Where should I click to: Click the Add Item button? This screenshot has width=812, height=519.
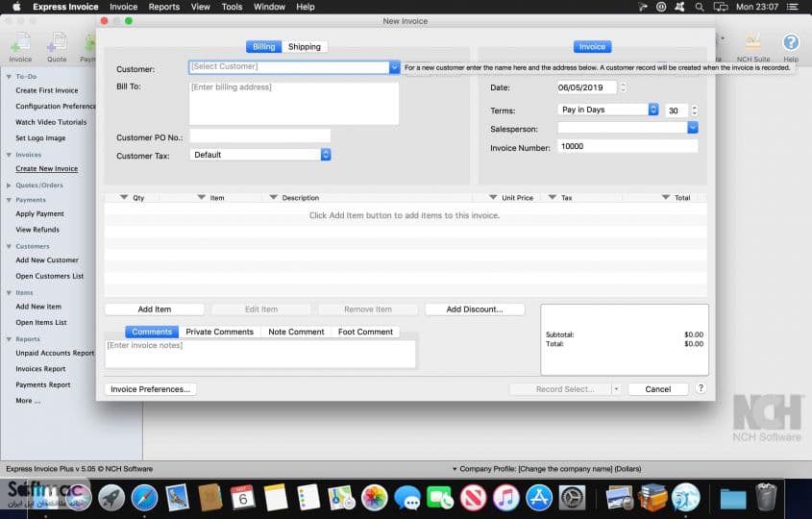pos(155,309)
